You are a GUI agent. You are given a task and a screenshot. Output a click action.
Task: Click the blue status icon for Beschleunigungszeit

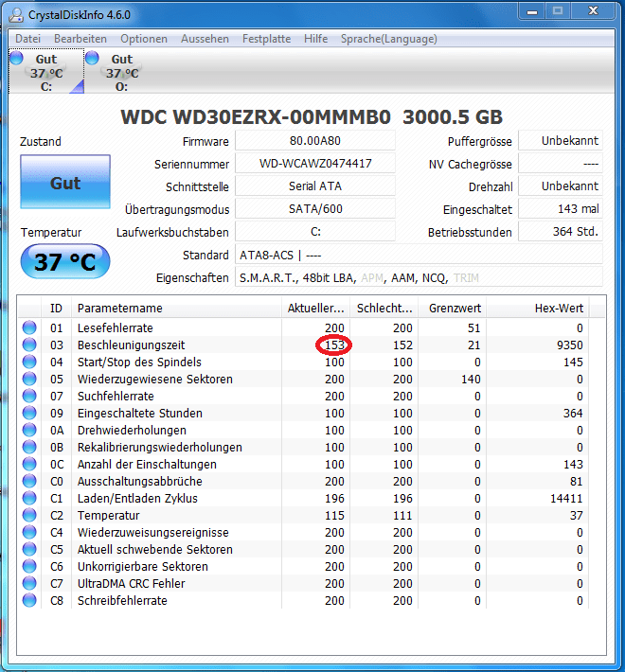29,345
